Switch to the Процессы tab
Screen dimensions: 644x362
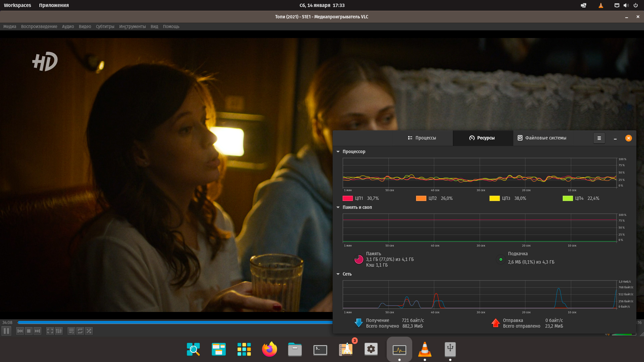[x=422, y=138]
